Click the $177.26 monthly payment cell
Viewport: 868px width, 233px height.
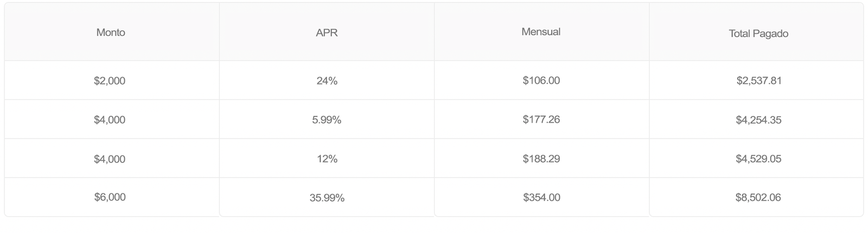[x=541, y=119]
